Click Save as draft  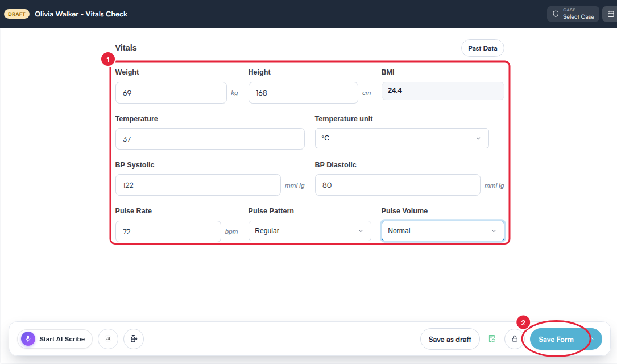[450, 339]
